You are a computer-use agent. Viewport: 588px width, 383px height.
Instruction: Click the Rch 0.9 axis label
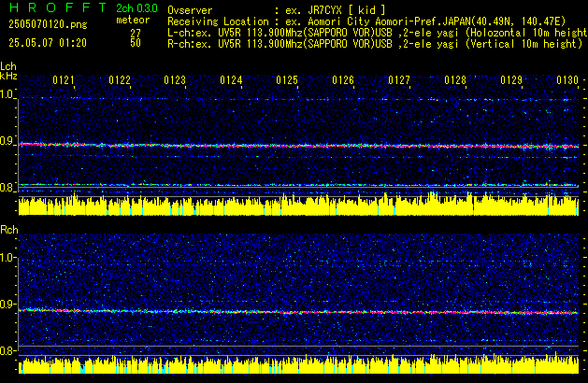[x=7, y=305]
